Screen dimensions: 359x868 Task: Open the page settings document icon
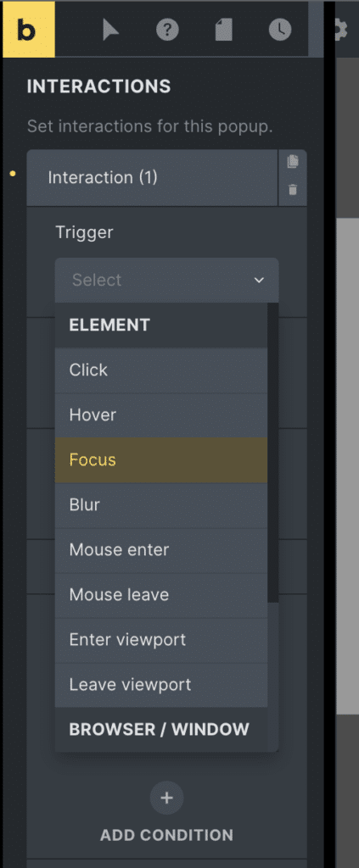pyautogui.click(x=224, y=30)
